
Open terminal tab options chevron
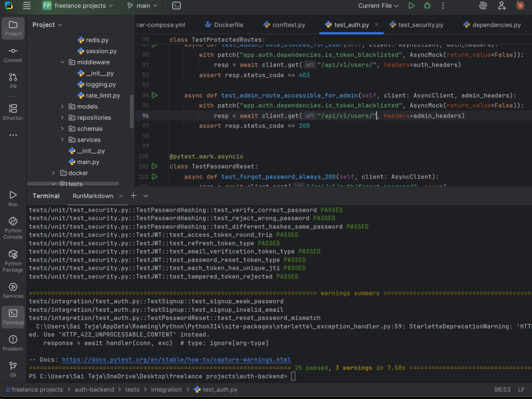[146, 196]
